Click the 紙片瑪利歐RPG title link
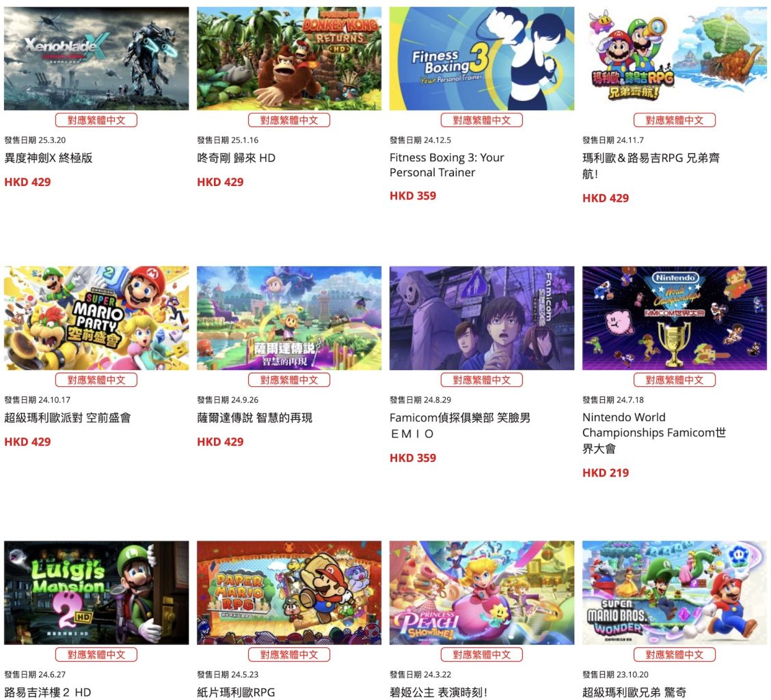The image size is (771, 700). pyautogui.click(x=236, y=692)
